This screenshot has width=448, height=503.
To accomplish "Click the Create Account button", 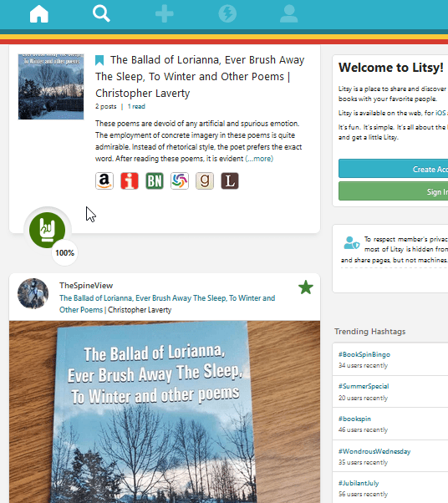I will [394, 169].
